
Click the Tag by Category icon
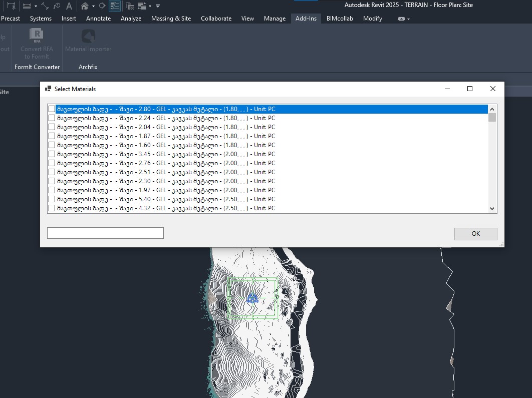pyautogui.click(x=57, y=6)
